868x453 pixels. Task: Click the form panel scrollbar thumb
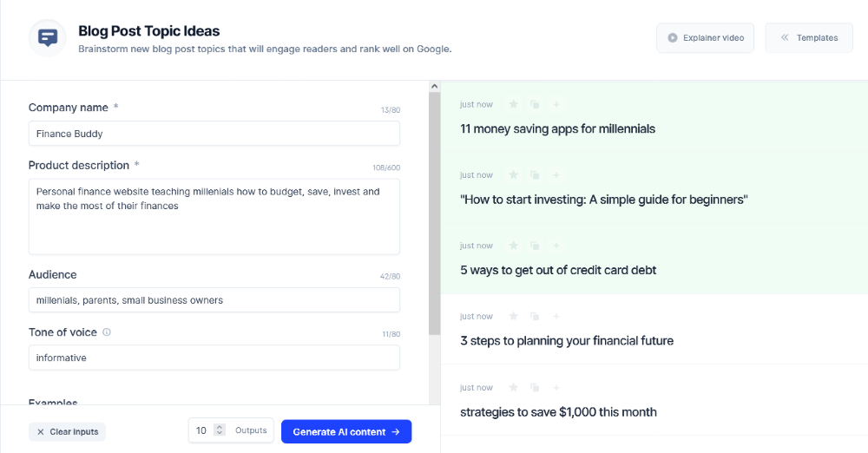pos(435,213)
